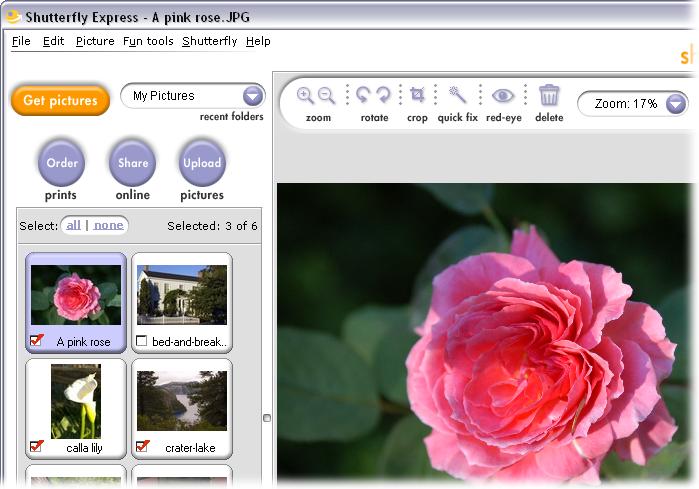The height and width of the screenshot is (489, 699).
Task: Click the 'red-eye' label text
Action: point(504,118)
